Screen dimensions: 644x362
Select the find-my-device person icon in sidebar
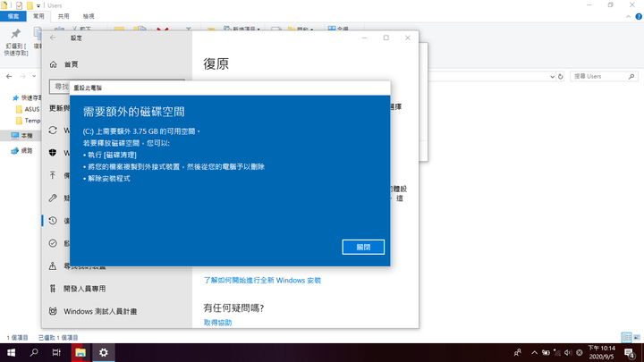tap(53, 266)
